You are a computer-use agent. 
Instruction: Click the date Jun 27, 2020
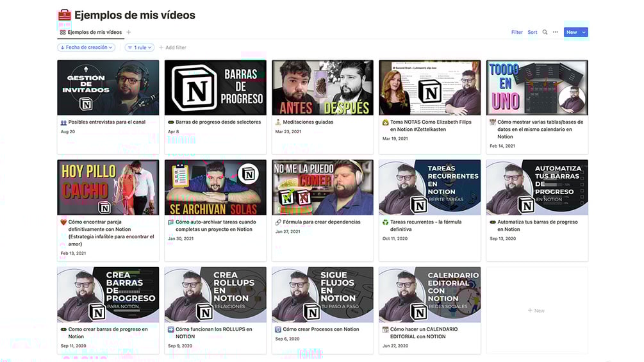(395, 346)
